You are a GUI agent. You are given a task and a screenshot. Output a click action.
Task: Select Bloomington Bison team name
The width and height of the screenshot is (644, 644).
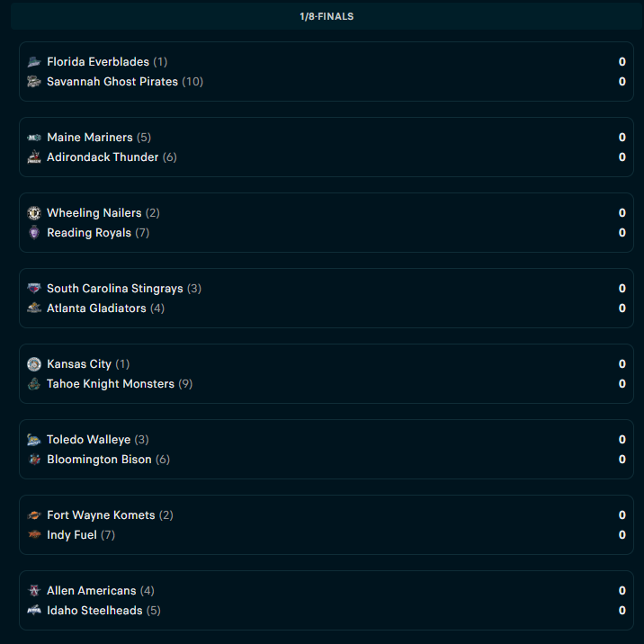(99, 460)
